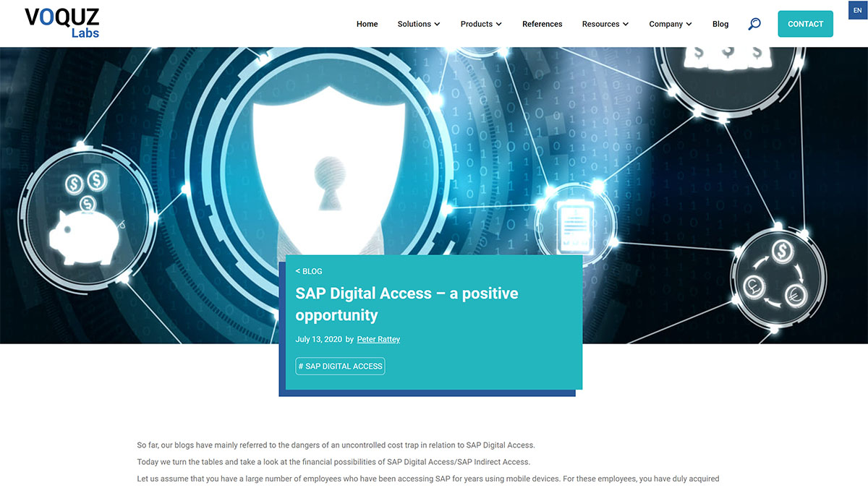Click the document graphic in the banner

[574, 224]
